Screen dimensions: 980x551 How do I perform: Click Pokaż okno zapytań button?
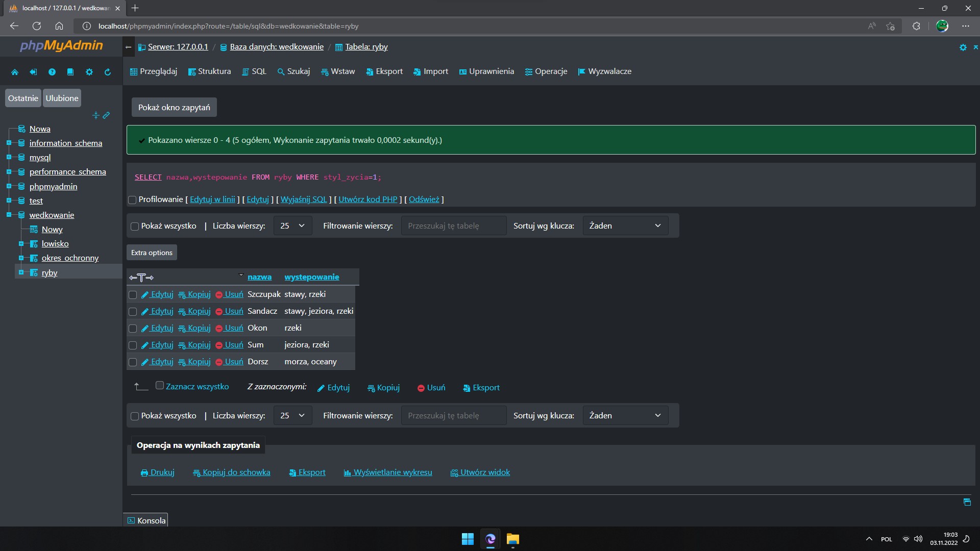point(174,108)
